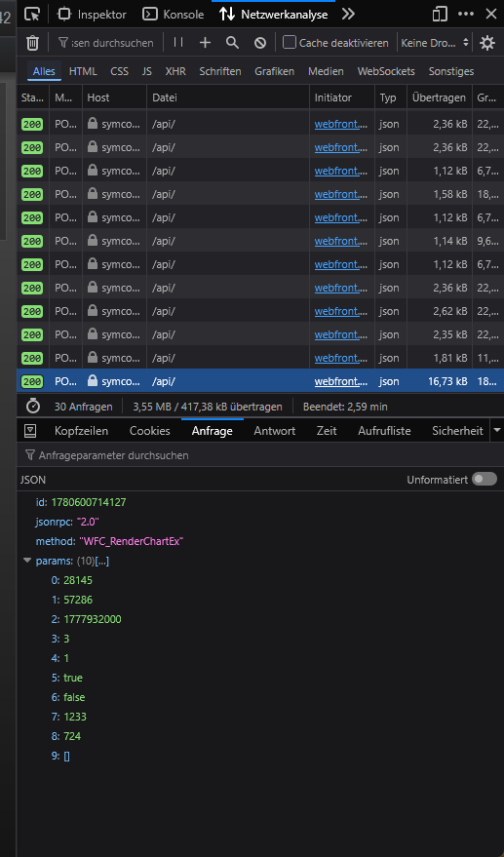The height and width of the screenshot is (857, 504).
Task: Add a new request with plus icon
Action: (205, 43)
